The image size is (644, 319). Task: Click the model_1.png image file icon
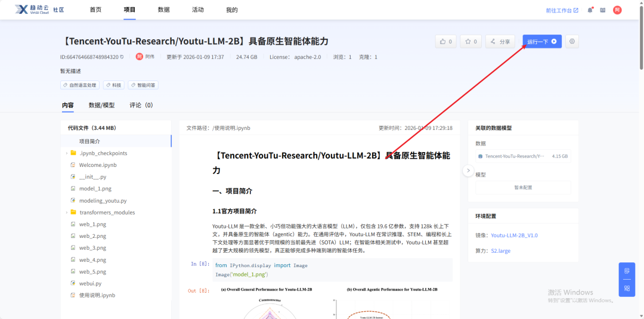point(73,189)
